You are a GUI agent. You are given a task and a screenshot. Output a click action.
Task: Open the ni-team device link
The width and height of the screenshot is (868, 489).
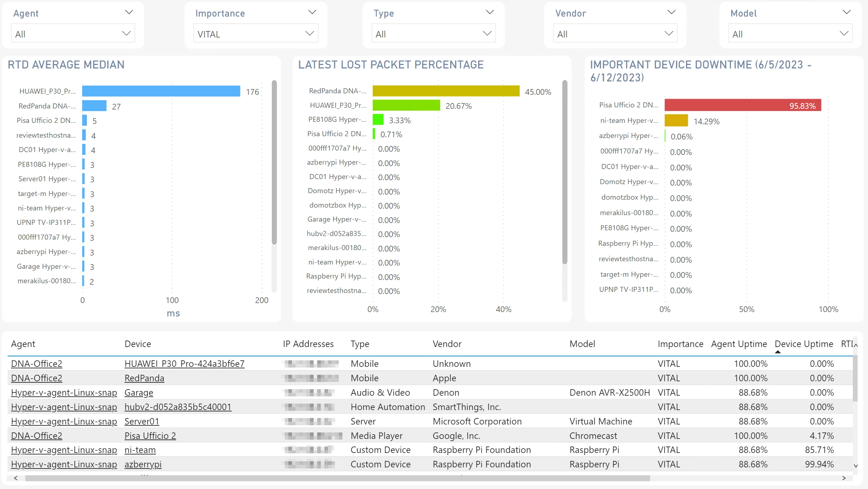tap(140, 450)
